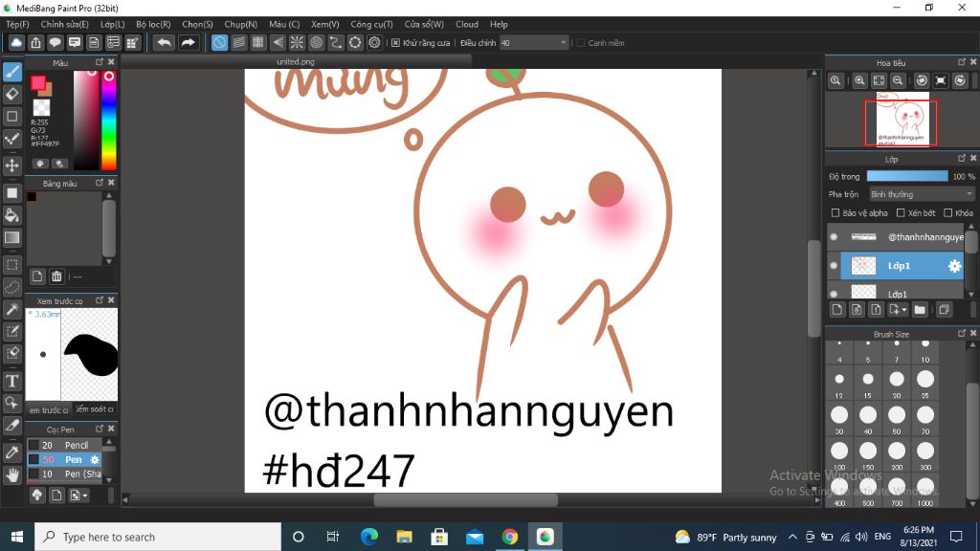Open brush add options dropdown arrow
This screenshot has height=551, width=980.
85,496
